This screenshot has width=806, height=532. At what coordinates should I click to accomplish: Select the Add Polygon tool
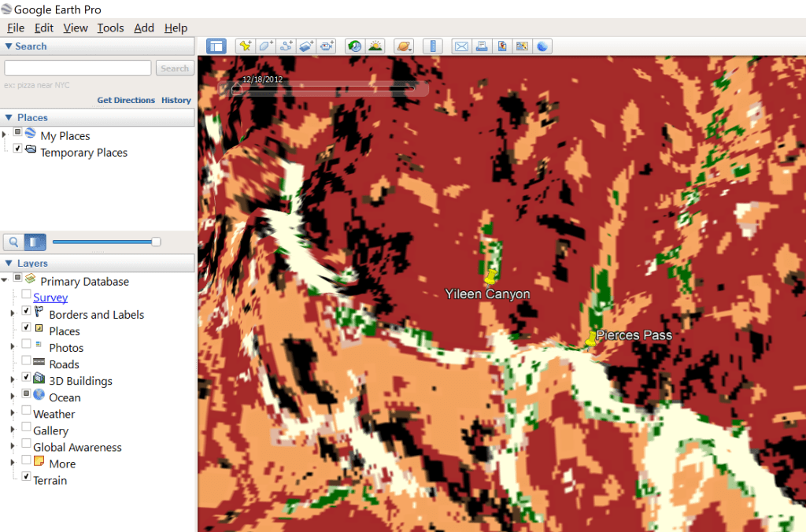click(x=265, y=46)
